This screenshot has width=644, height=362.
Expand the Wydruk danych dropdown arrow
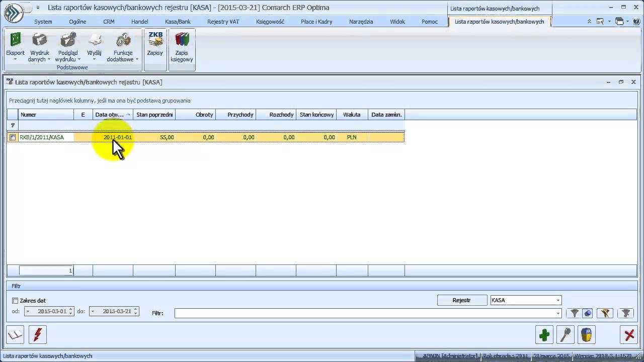click(49, 59)
